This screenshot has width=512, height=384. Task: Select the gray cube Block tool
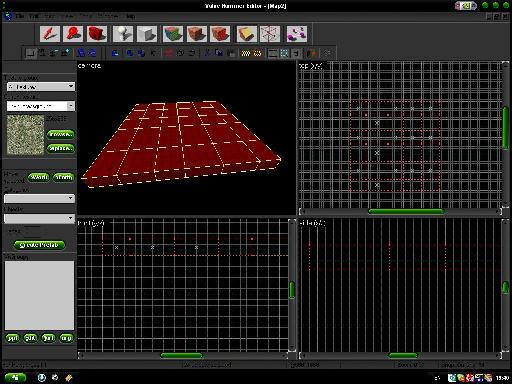[x=147, y=34]
